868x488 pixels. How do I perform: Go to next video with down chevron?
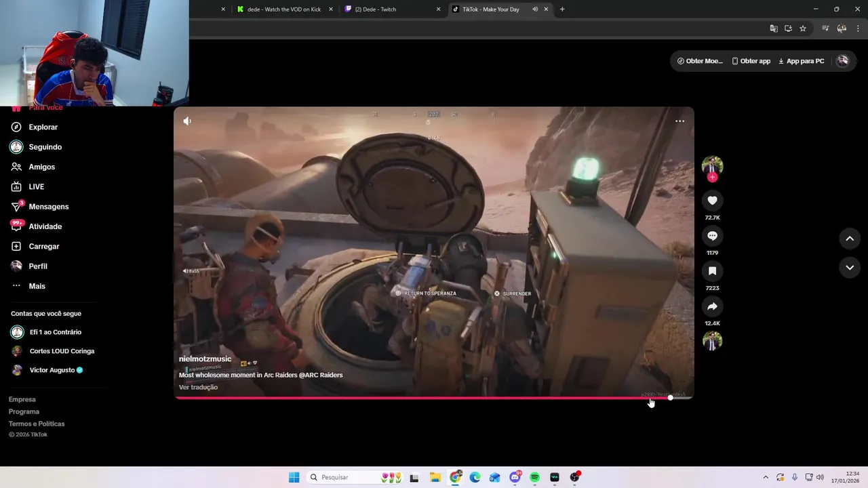850,268
